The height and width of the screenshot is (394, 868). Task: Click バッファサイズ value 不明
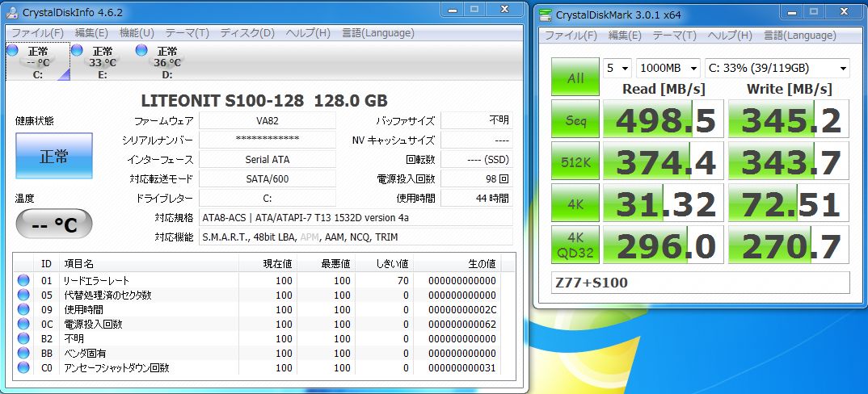pos(477,120)
